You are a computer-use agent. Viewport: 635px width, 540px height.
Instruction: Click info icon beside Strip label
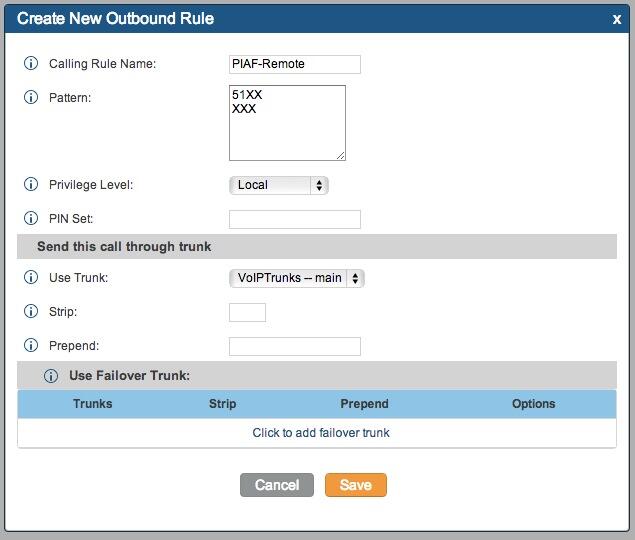pyautogui.click(x=31, y=312)
